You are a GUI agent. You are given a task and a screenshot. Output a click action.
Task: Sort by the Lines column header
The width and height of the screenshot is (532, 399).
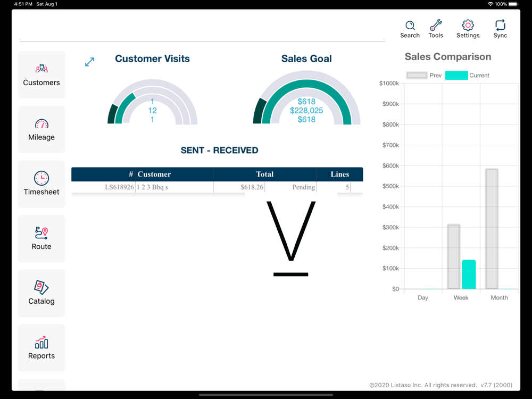tap(339, 174)
